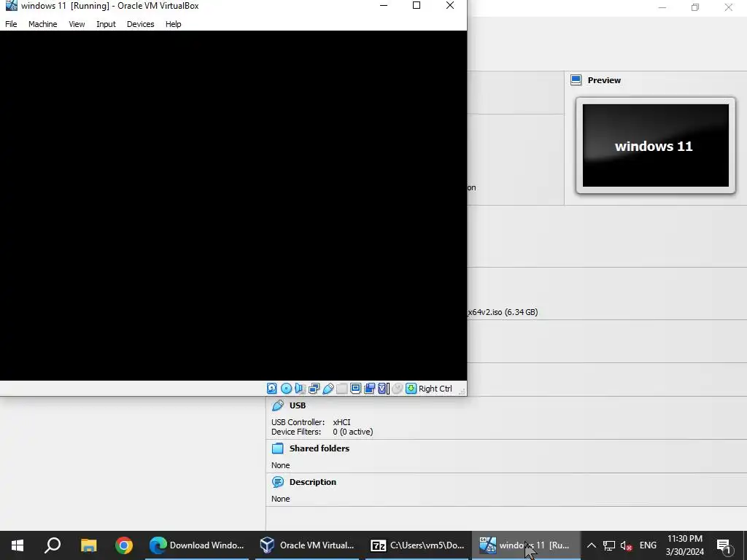The width and height of the screenshot is (747, 560).
Task: Click the network tray icon
Action: coord(609,545)
